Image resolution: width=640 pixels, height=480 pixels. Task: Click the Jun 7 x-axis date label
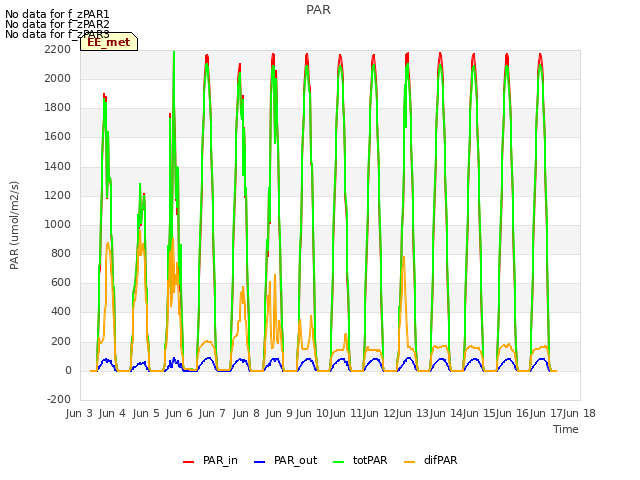coord(212,413)
